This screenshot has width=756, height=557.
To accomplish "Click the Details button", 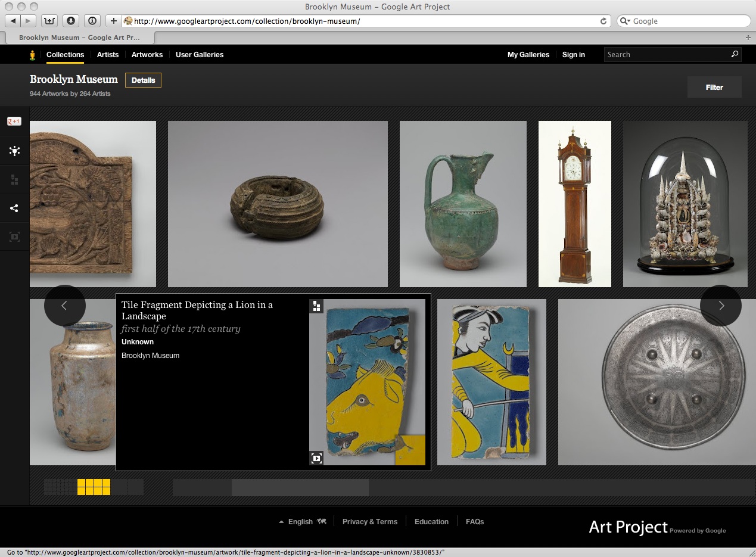I will (x=143, y=80).
